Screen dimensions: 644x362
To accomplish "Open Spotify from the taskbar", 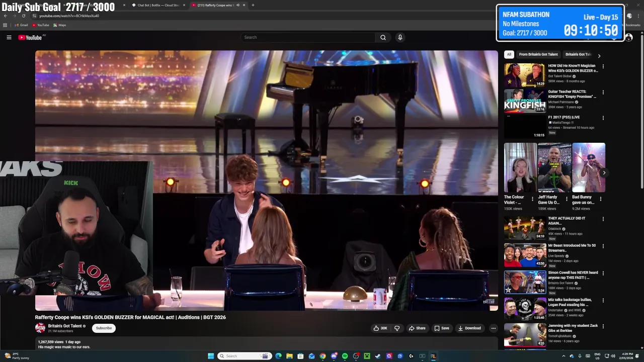I will pos(345,356).
